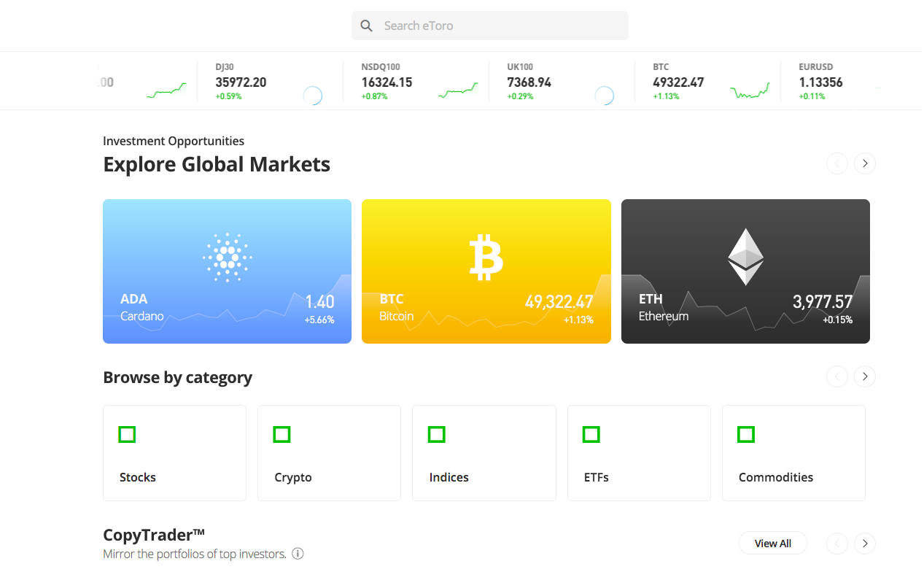Click the NSDQ100 green sparkline chart

click(458, 90)
